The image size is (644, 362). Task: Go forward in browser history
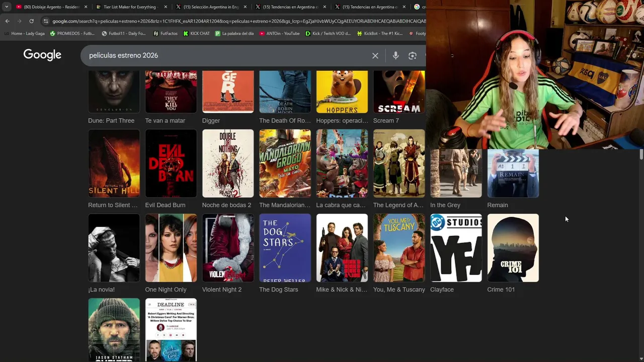pos(19,21)
